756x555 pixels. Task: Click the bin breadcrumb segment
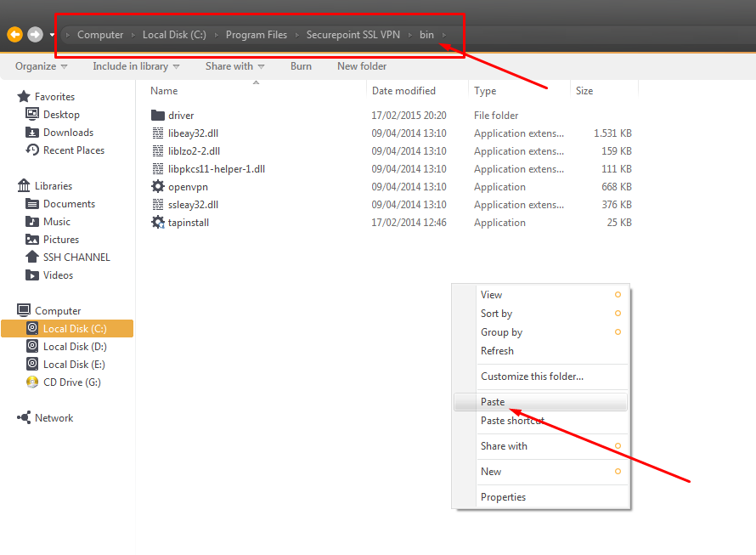426,35
